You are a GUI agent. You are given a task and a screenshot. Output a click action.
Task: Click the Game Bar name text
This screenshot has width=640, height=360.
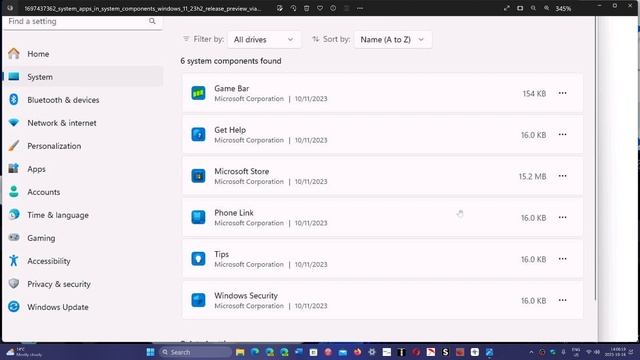[231, 88]
